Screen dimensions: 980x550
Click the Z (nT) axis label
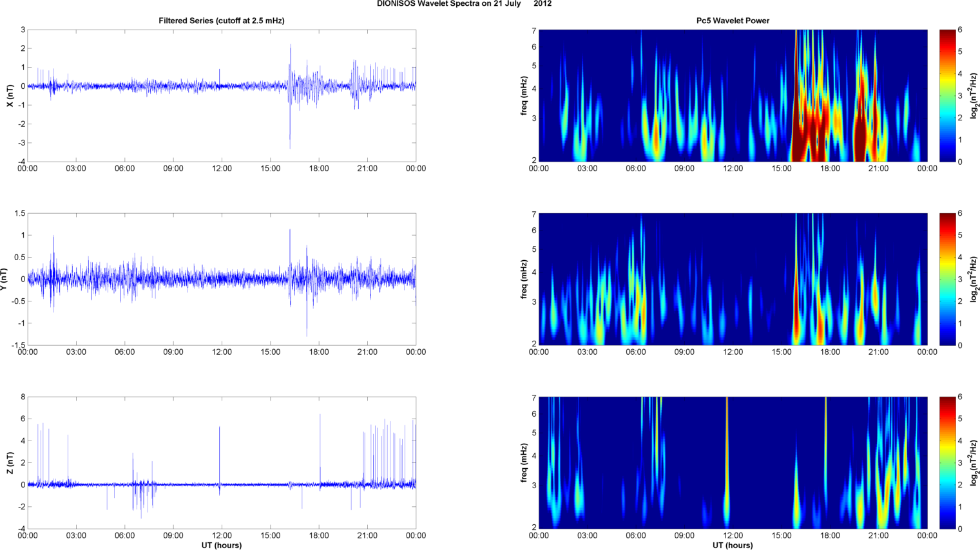(10, 463)
